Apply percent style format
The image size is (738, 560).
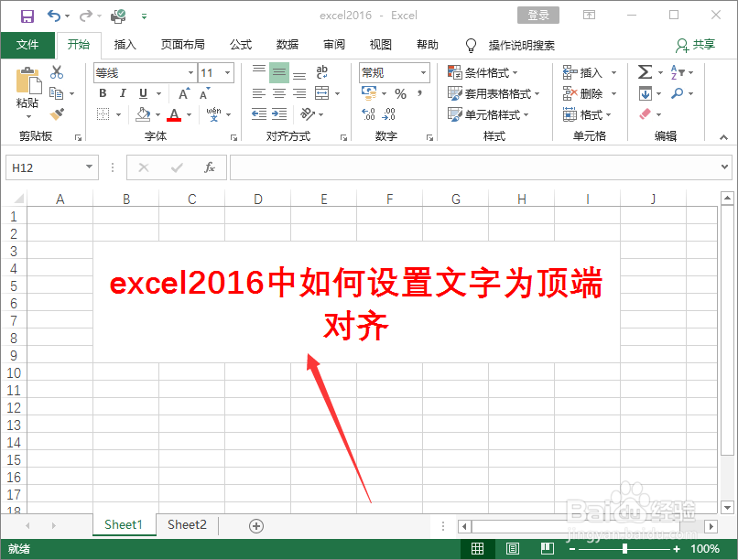coord(400,93)
